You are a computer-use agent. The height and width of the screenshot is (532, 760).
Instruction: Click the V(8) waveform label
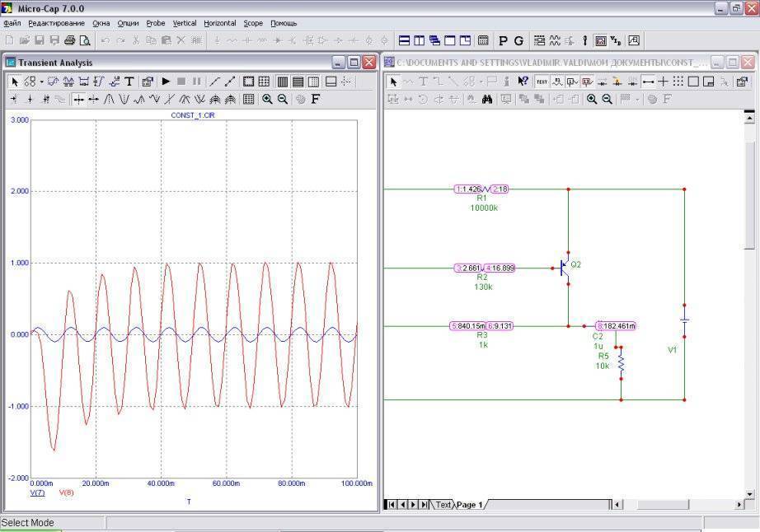pos(67,492)
